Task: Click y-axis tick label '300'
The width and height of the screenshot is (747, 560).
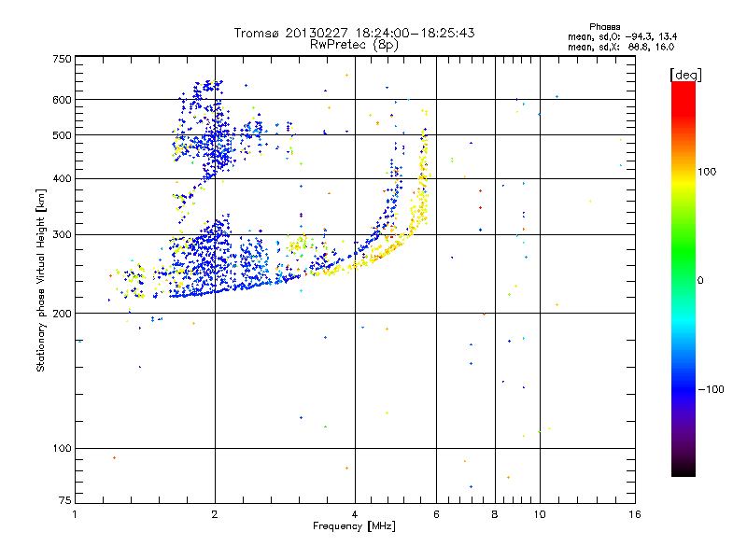Action: [62, 235]
